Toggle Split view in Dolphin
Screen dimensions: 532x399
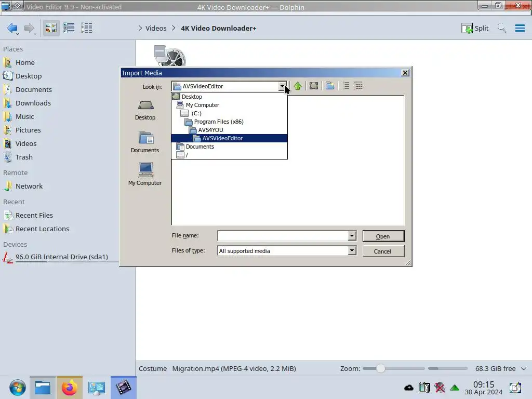coord(475,28)
